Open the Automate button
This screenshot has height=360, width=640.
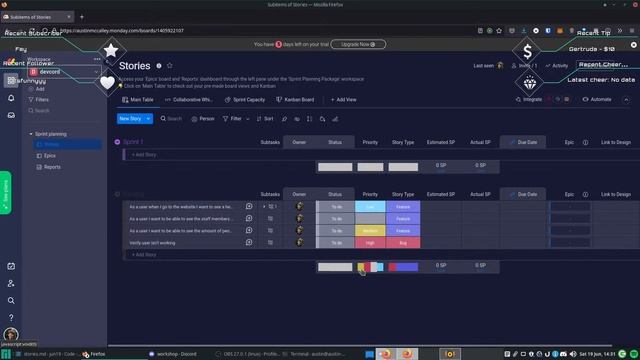coord(597,100)
